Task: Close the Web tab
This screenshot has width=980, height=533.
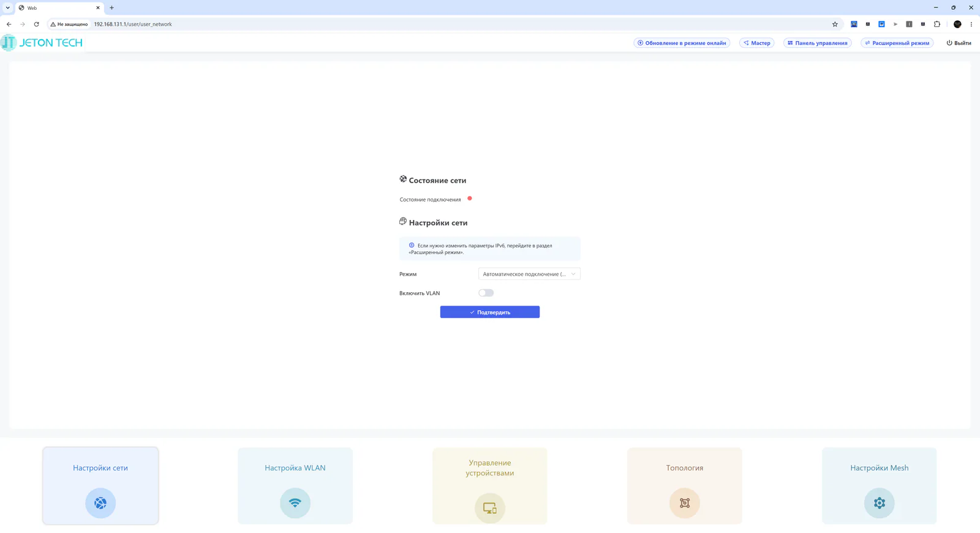Action: [x=97, y=8]
